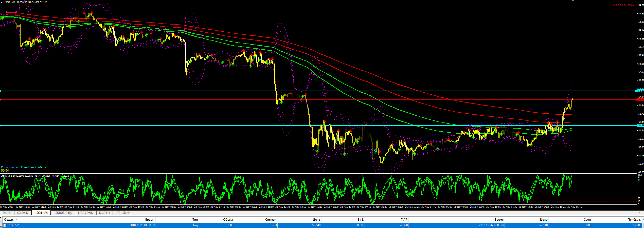The width and height of the screenshot is (644, 228).
Task: Sort by the Символ column header
Action: click(256, 220)
